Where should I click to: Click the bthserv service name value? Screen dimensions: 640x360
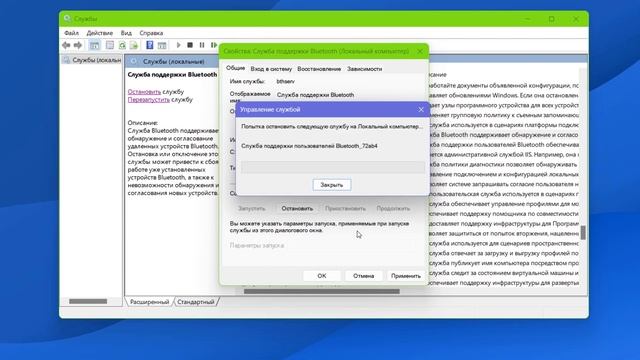285,81
